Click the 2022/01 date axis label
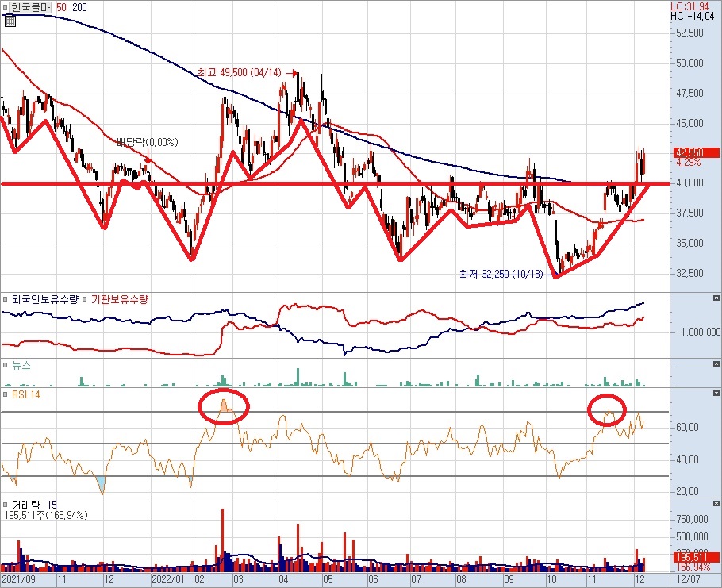Screen dimensions: 722x588 (x=167, y=579)
